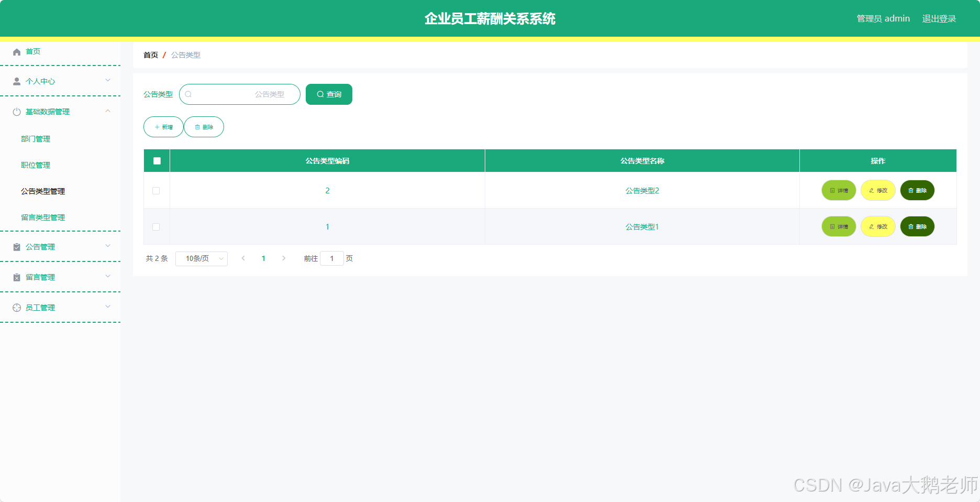The image size is (980, 502).
Task: Click the message icon beside 留言管理
Action: (x=16, y=277)
